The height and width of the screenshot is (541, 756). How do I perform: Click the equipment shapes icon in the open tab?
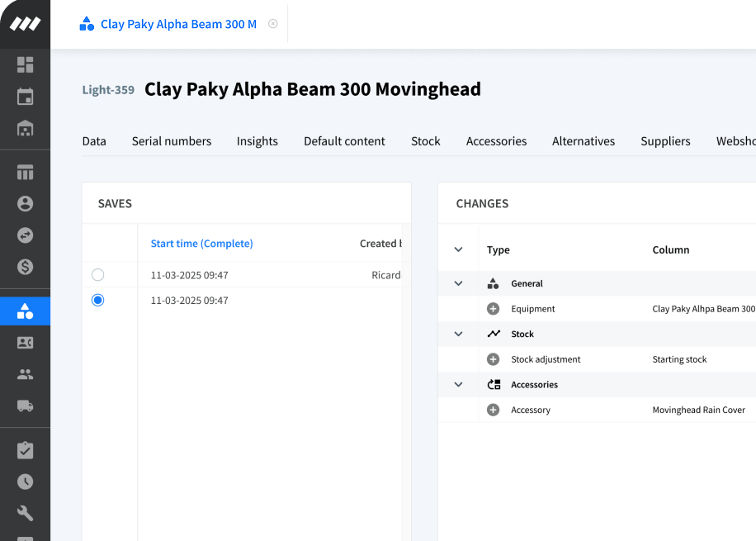[x=87, y=24]
